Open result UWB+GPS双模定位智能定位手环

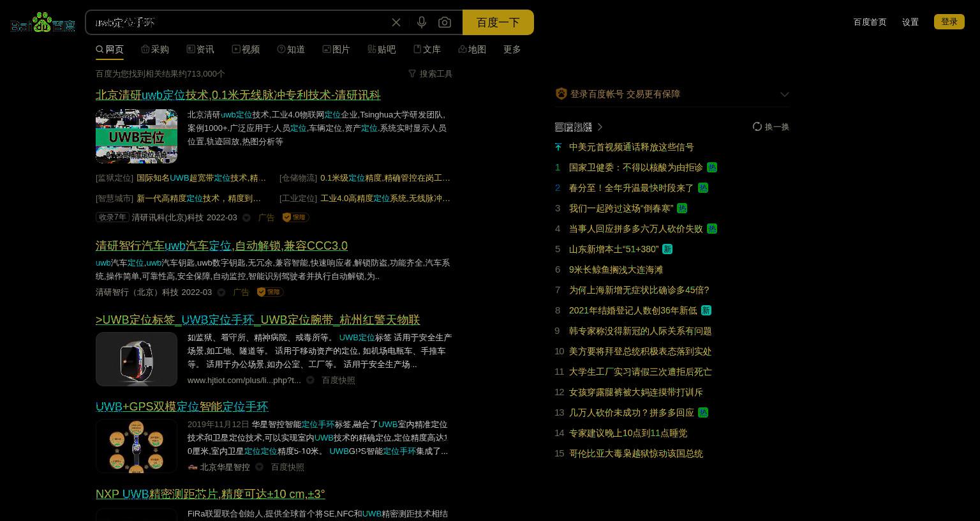click(182, 407)
